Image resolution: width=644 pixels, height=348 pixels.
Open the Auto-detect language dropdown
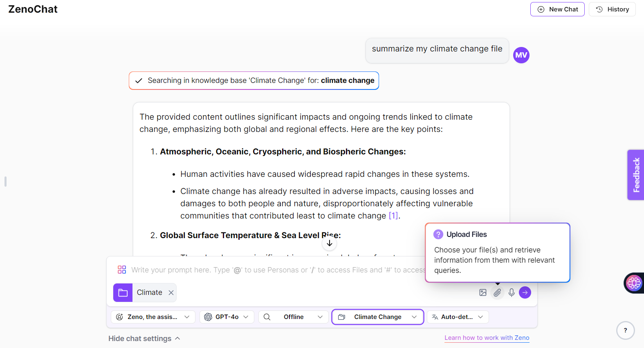click(458, 317)
